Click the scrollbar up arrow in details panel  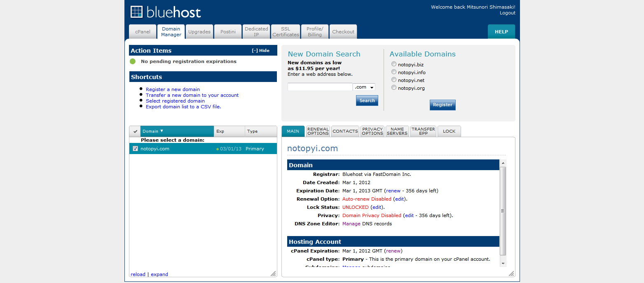coord(503,163)
